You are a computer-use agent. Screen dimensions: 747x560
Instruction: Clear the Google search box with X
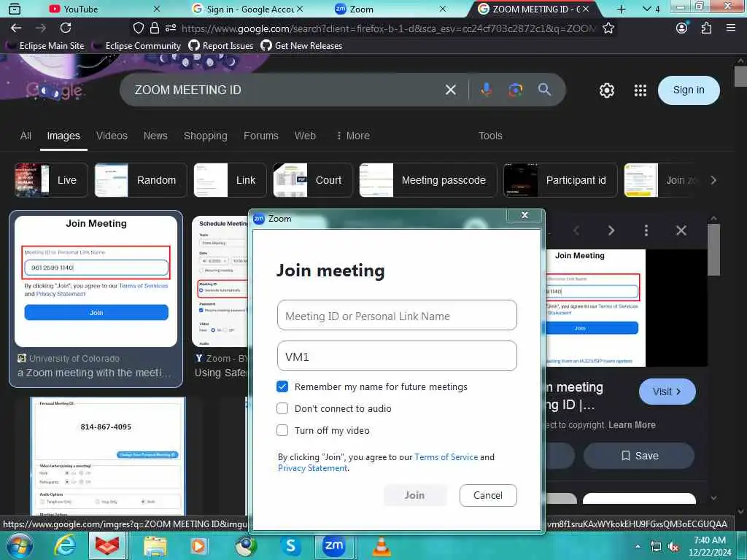coord(451,90)
